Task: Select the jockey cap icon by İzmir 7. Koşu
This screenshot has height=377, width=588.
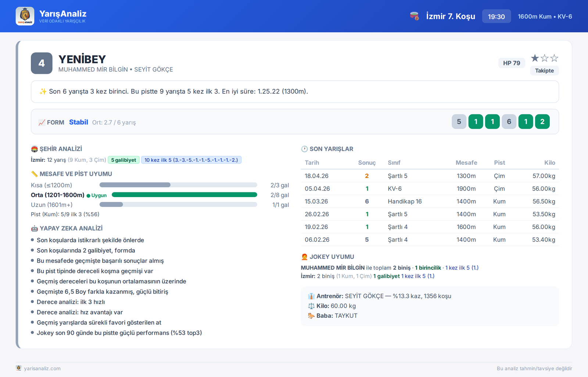Action: (x=415, y=16)
